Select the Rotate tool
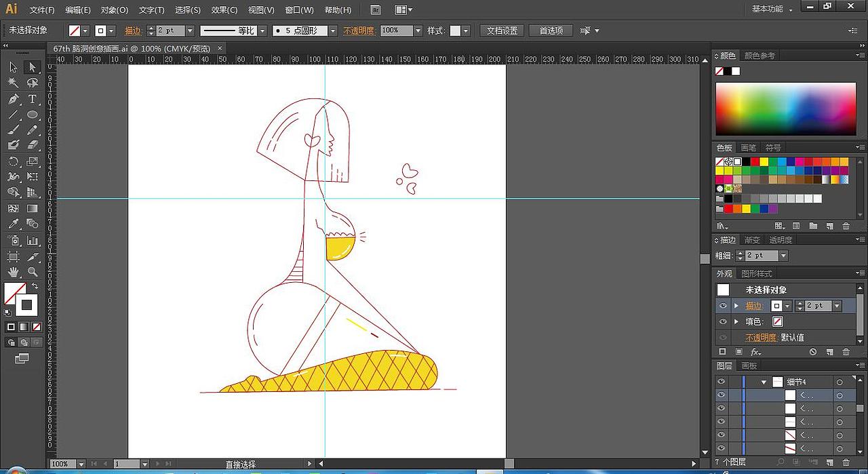Viewport: 868px width, 474px height. [13, 161]
